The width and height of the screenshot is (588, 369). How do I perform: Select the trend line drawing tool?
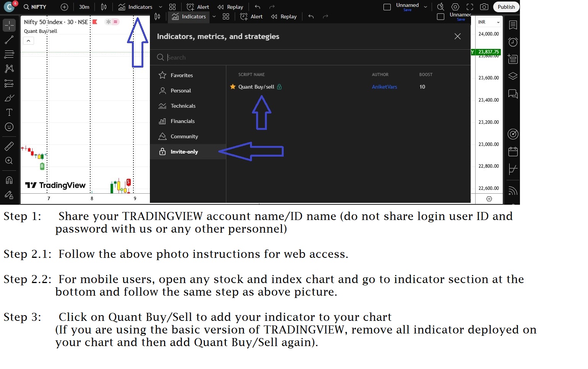coord(9,40)
